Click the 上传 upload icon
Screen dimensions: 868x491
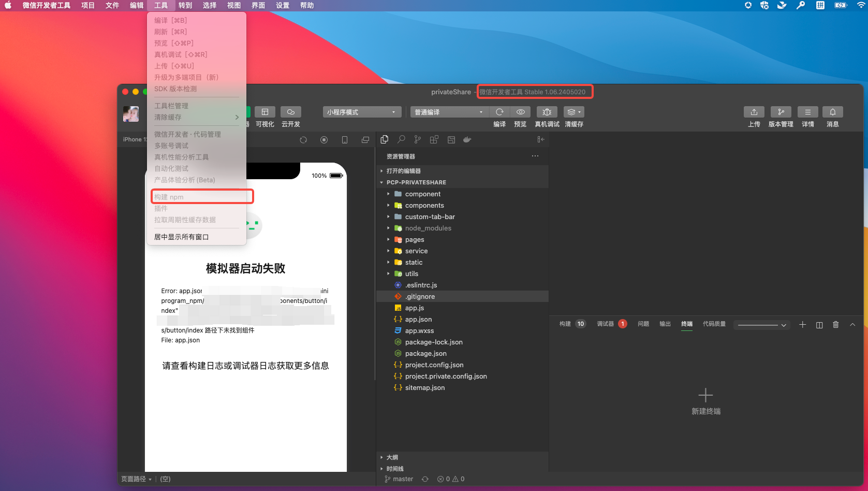tap(754, 112)
